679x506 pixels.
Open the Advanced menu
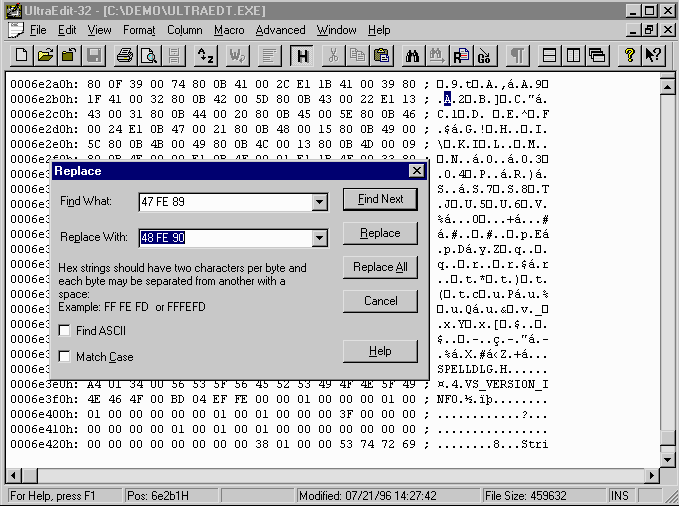pos(280,30)
